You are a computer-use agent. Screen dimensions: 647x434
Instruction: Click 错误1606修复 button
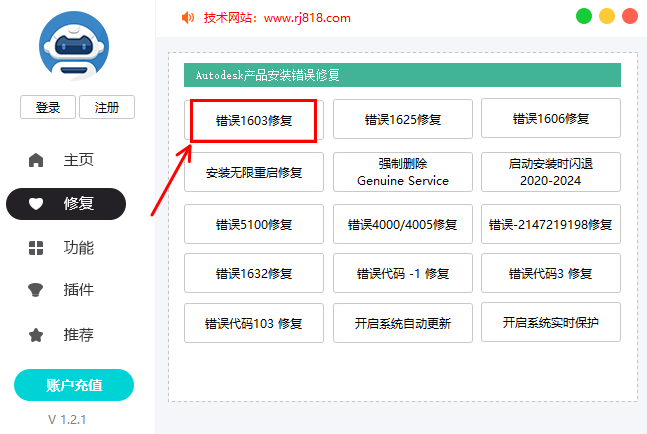[x=551, y=118]
